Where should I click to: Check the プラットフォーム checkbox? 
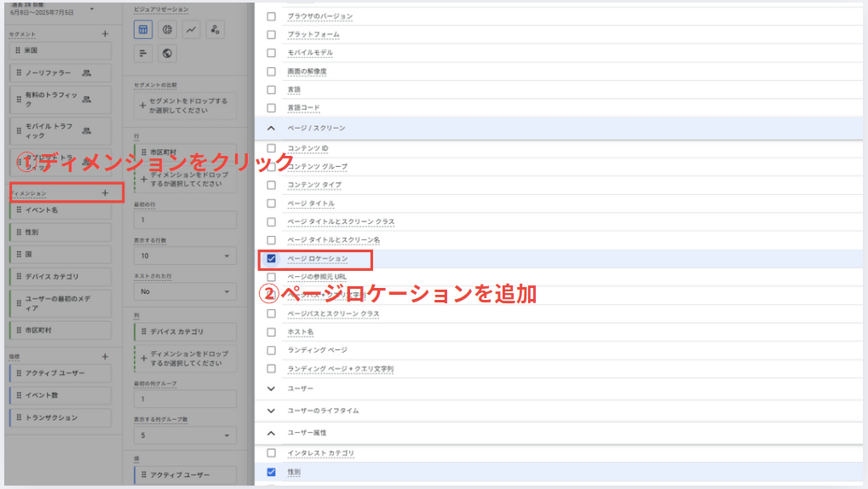pos(271,34)
